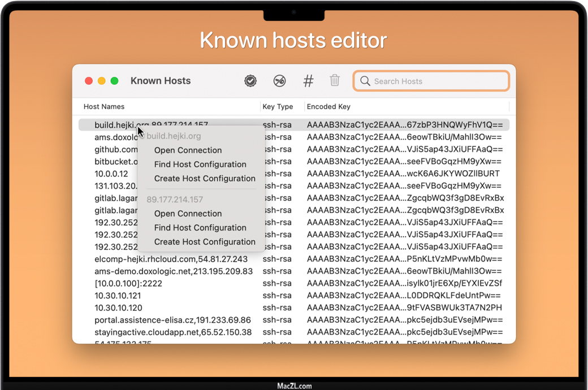Click the trash delete icon in toolbar

(x=335, y=81)
